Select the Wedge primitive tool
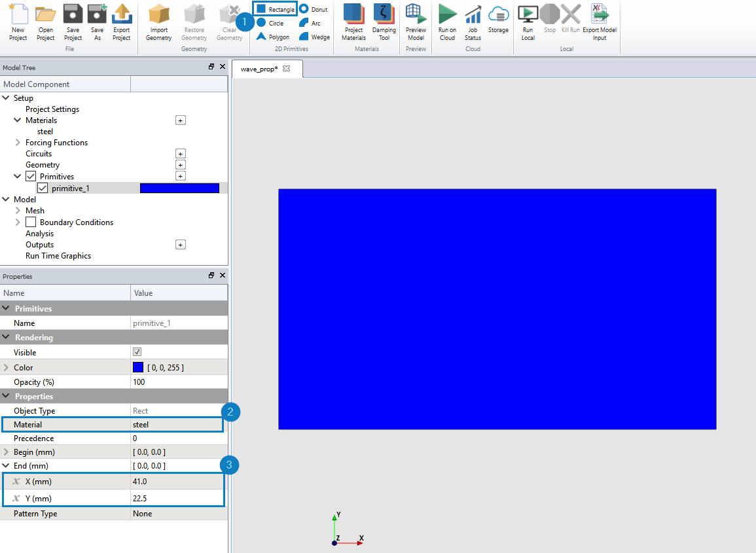The height and width of the screenshot is (553, 756). [x=314, y=37]
